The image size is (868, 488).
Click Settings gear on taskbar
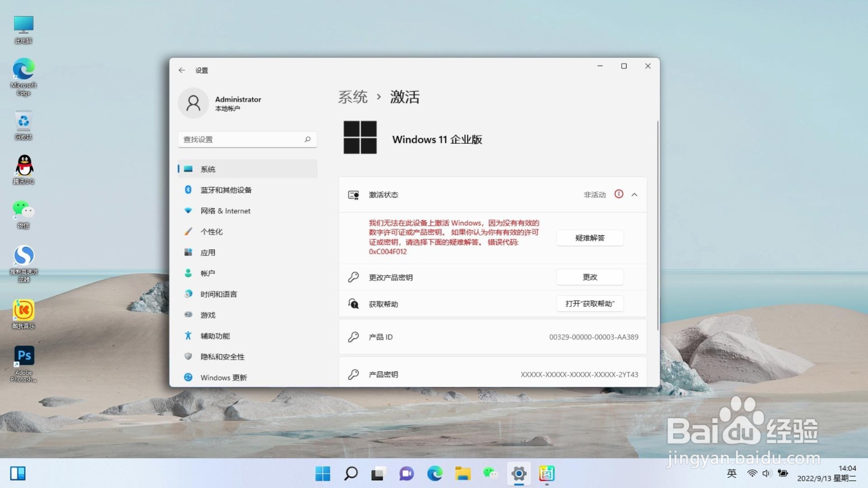point(519,473)
